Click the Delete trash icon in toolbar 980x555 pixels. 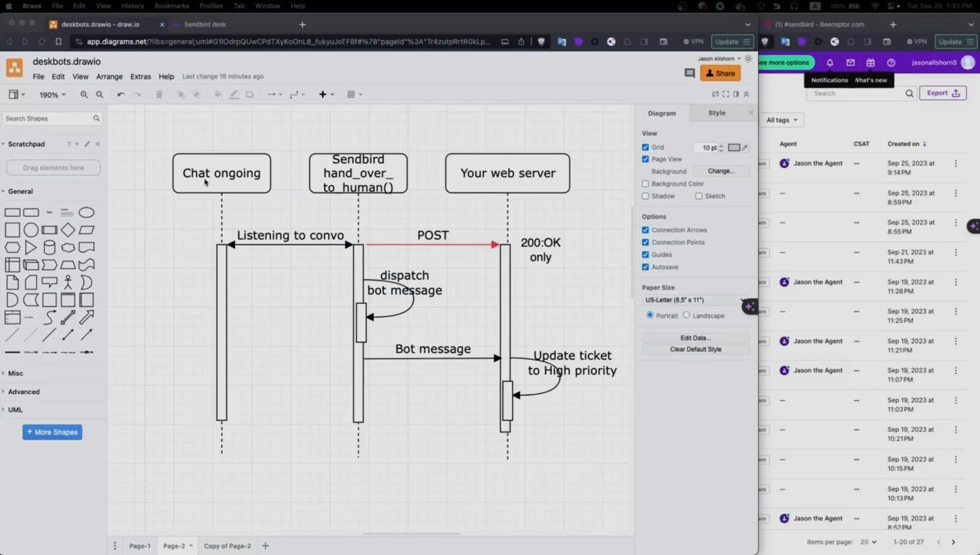point(159,95)
